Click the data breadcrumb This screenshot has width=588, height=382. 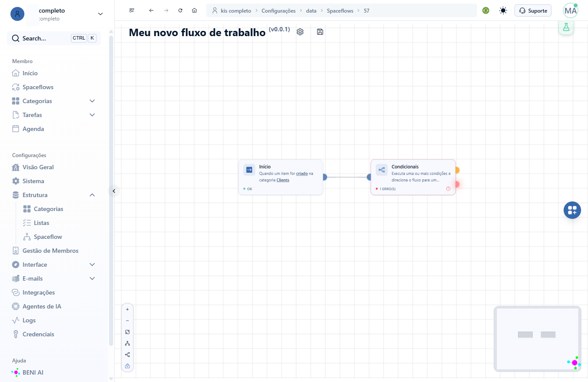tap(311, 10)
